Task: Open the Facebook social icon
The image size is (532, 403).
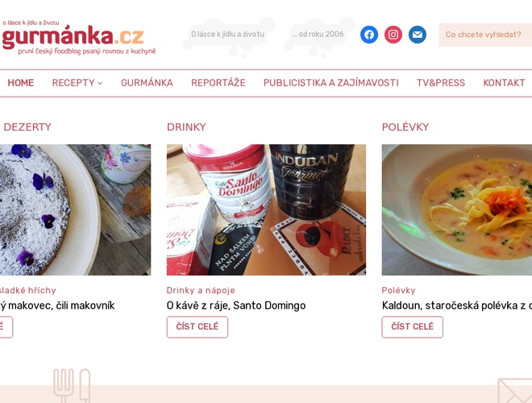Action: click(369, 35)
